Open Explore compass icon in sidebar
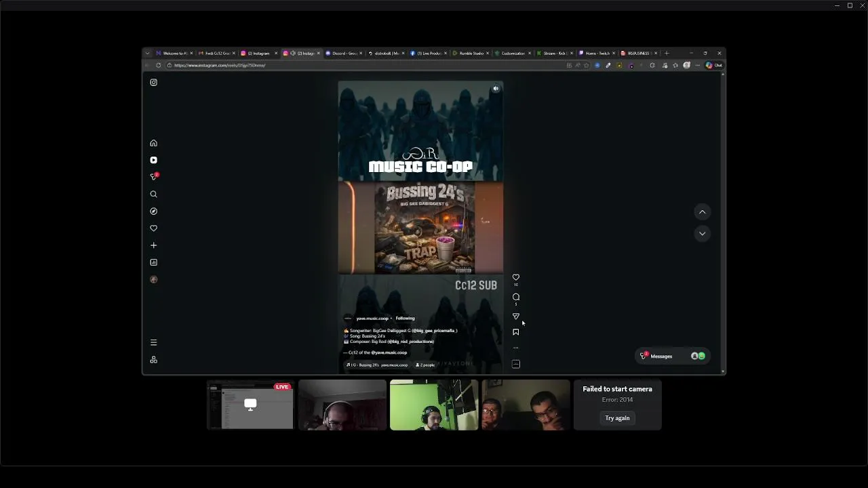 153,211
